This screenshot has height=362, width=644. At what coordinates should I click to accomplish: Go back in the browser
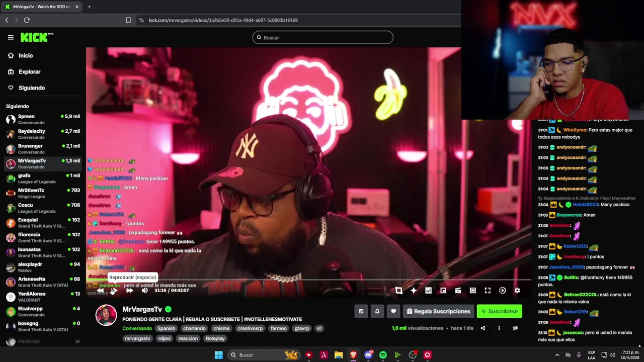pyautogui.click(x=7, y=20)
